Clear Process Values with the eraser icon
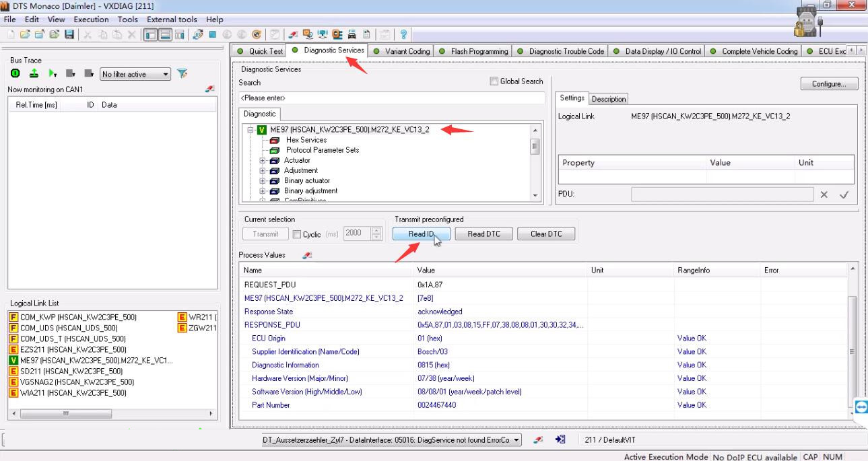The height and width of the screenshot is (461, 868). [x=307, y=255]
